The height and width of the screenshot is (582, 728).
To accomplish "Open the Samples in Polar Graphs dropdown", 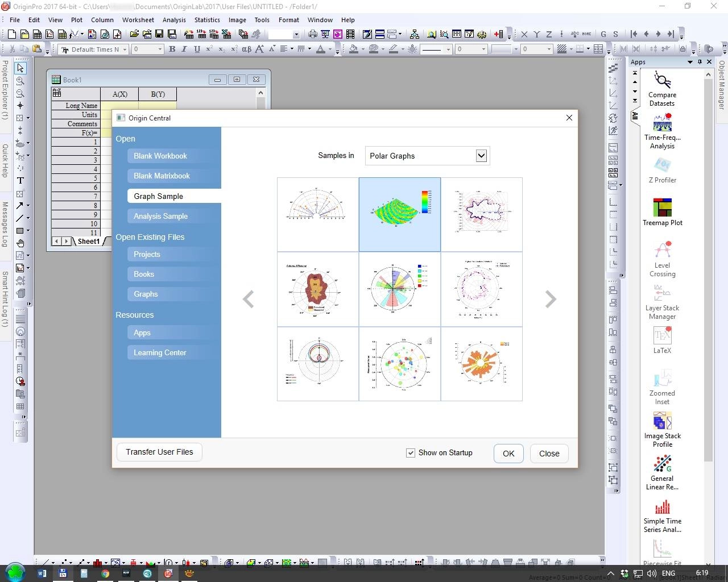I will (481, 156).
